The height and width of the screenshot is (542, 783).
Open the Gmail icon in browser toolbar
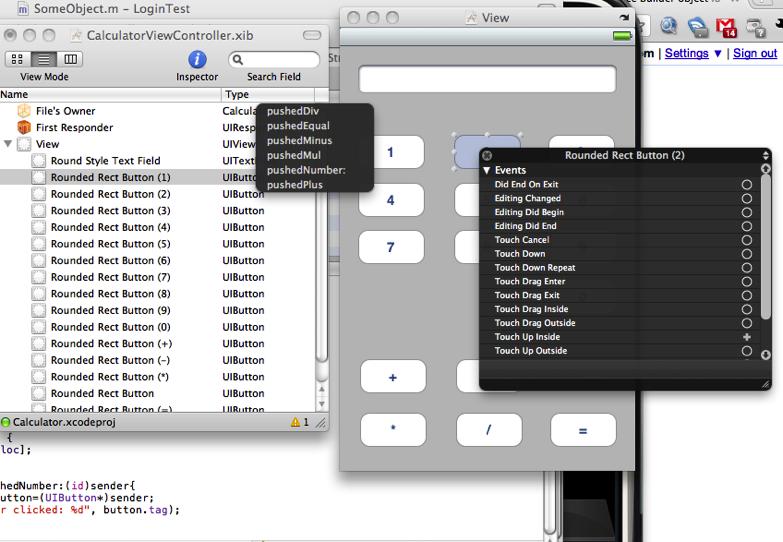726,27
